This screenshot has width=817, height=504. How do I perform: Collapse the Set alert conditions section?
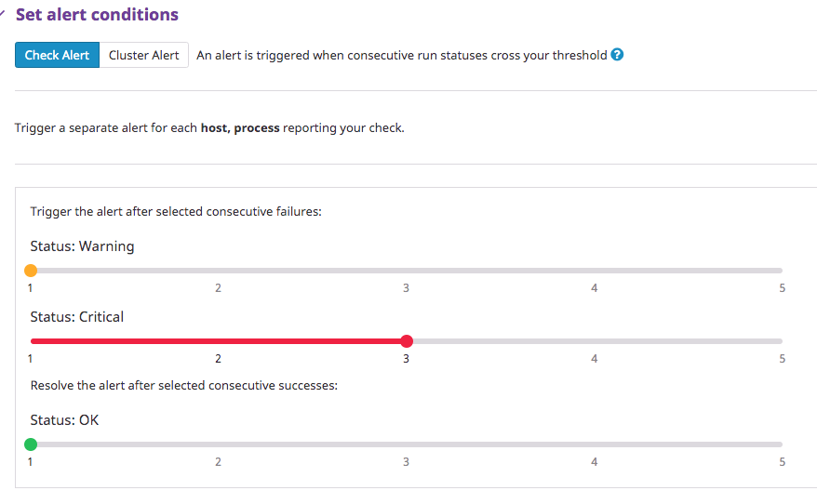point(3,15)
